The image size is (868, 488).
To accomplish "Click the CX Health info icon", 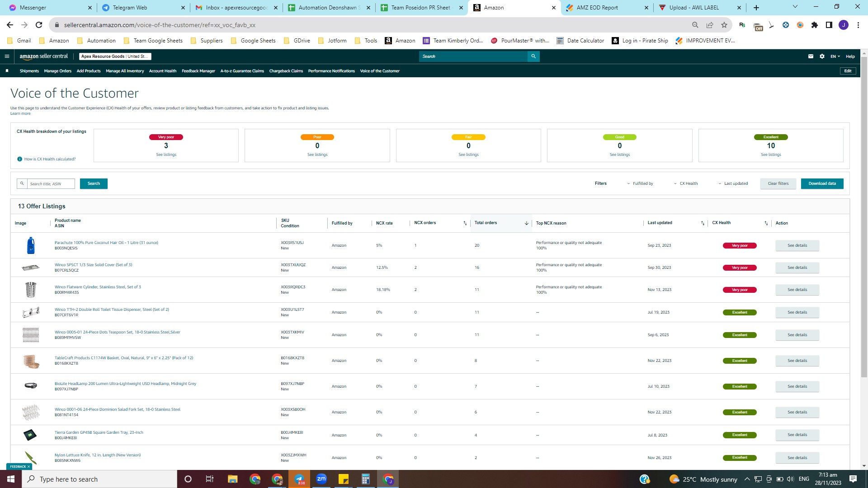I will 19,159.
